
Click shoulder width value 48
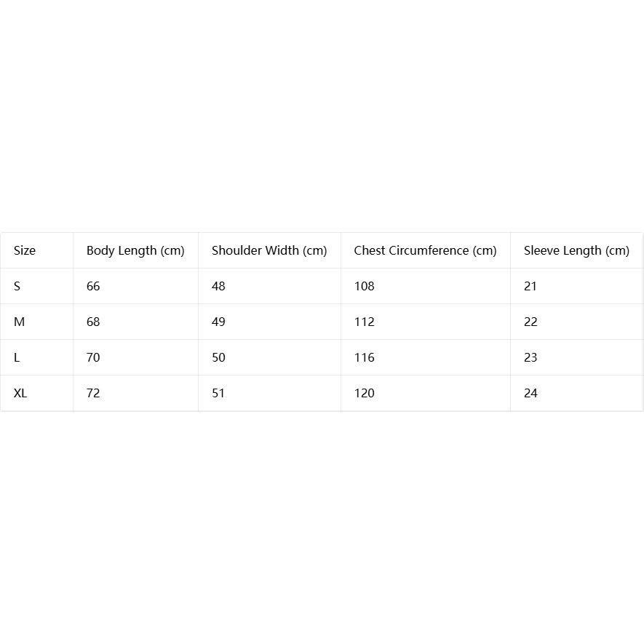point(218,286)
